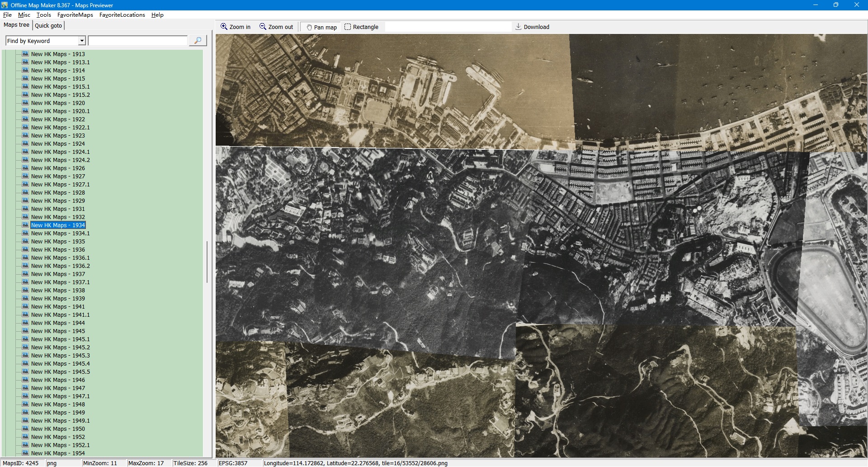Screen dimensions: 868x467
Task: Click the keyword search text field
Action: pos(137,41)
